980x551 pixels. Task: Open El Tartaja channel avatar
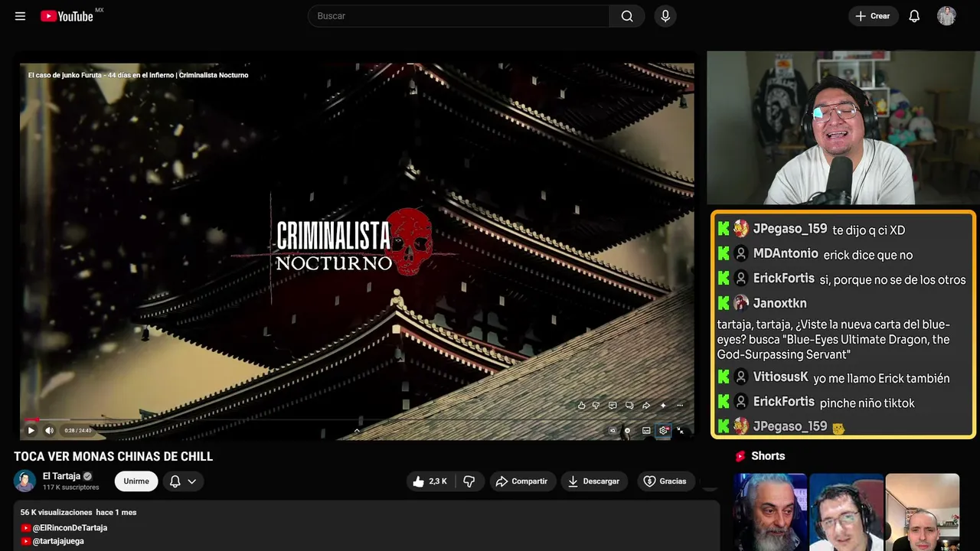24,481
